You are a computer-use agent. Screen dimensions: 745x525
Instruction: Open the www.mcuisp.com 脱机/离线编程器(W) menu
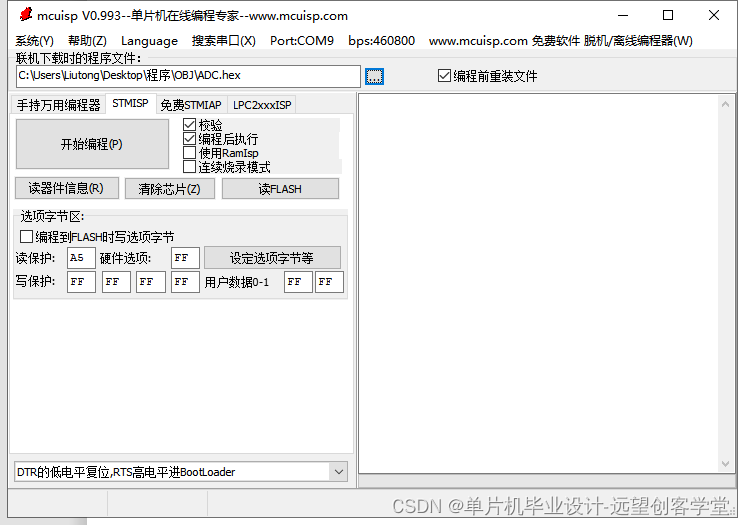[x=560, y=41]
